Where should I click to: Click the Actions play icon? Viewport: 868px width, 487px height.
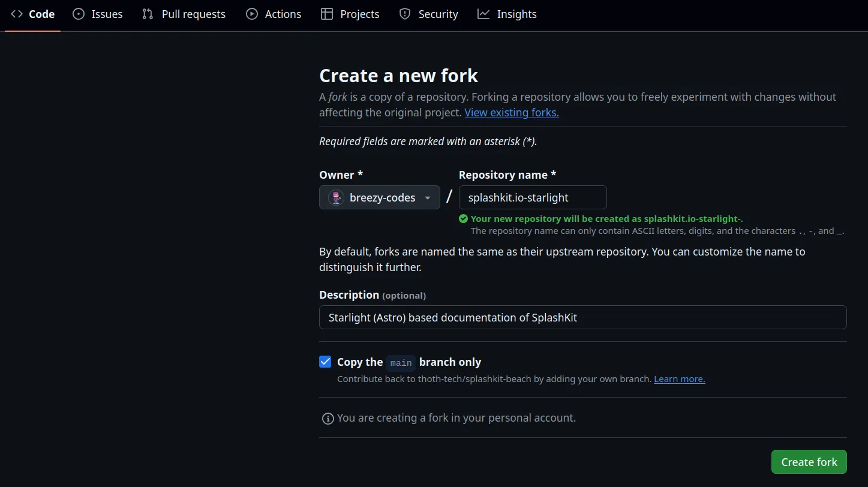tap(251, 14)
